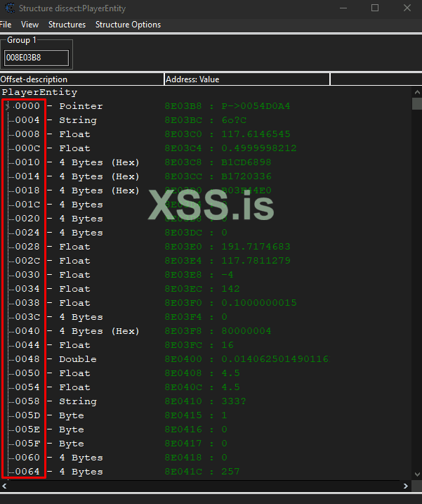Screen dimensions: 422x504
Task: Click the vertical scrollbar down arrow
Action: tap(417, 474)
